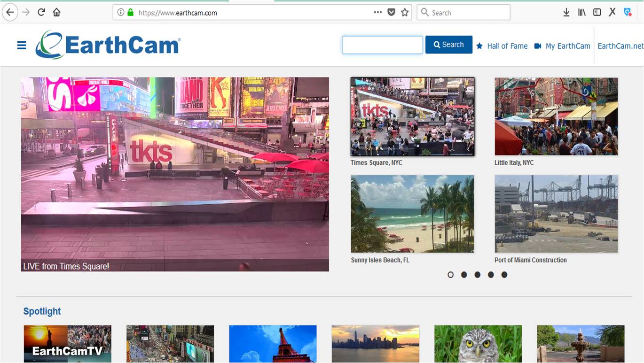Open the EarthCam hamburger menu
Image resolution: width=644 pixels, height=363 pixels.
click(x=22, y=46)
